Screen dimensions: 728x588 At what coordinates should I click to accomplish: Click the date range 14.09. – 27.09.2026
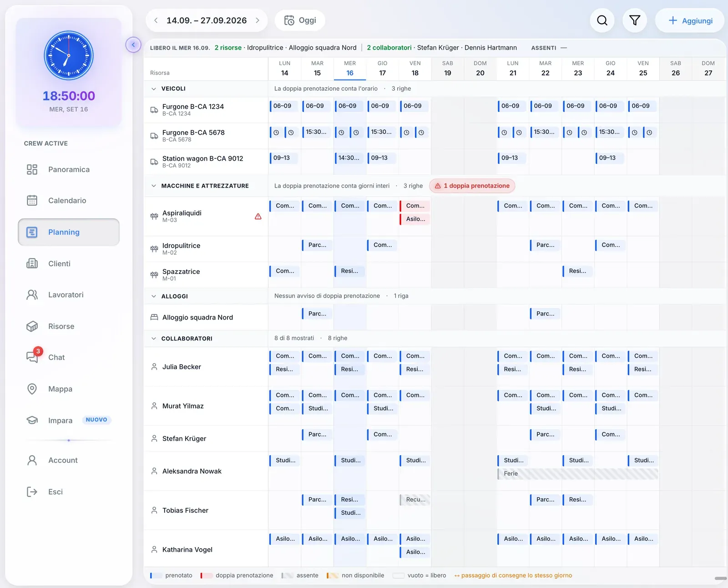click(x=207, y=20)
